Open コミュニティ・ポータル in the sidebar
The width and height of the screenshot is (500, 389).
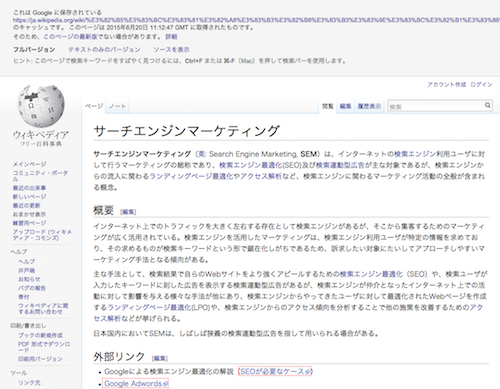pyautogui.click(x=40, y=176)
